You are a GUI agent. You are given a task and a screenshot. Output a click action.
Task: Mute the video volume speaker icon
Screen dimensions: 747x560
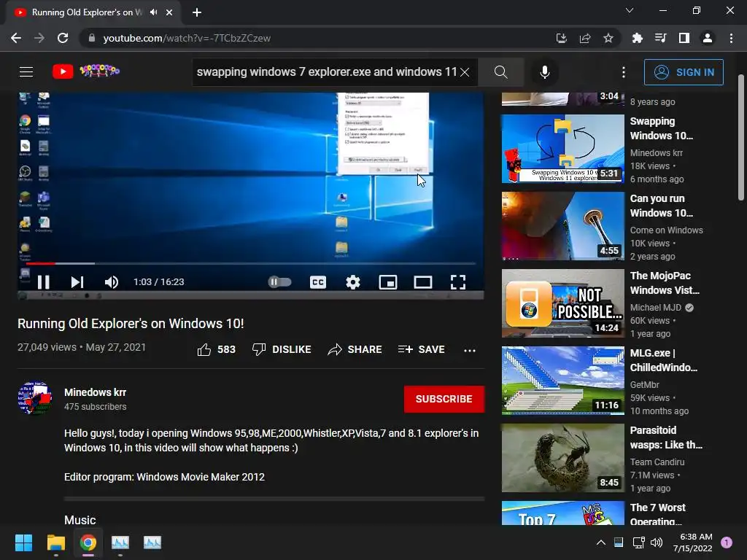point(111,282)
